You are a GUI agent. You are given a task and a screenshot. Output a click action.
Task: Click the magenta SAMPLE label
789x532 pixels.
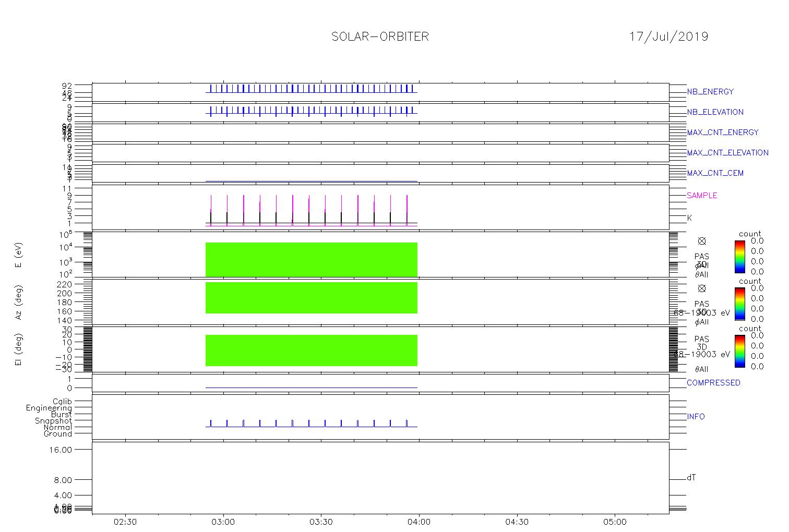702,196
